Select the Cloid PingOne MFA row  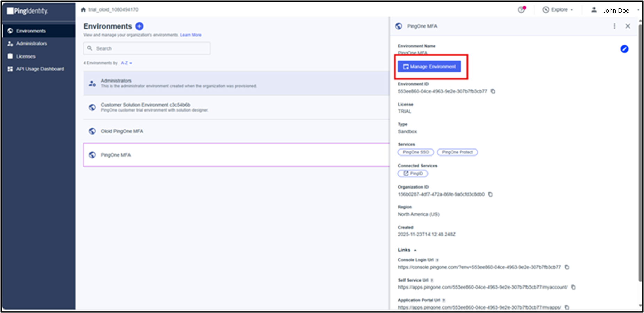(x=236, y=131)
